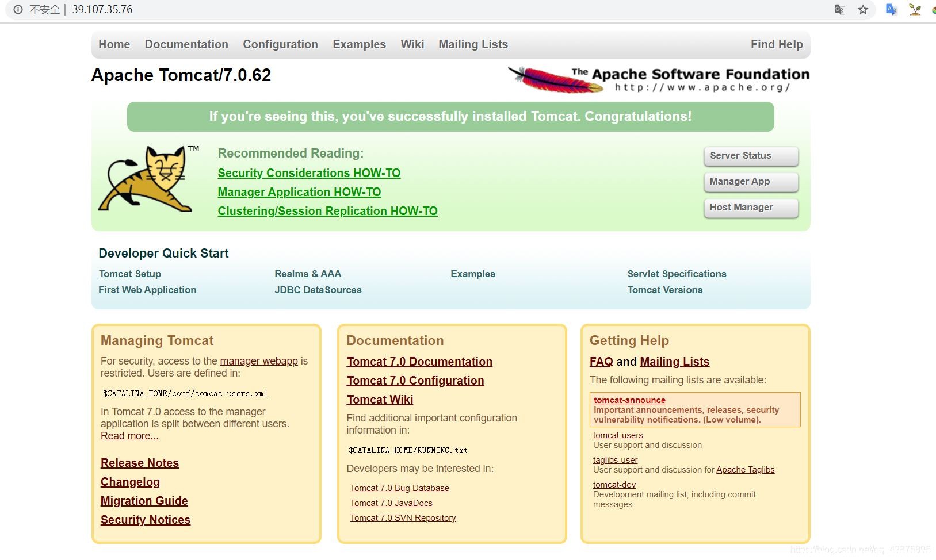936x560 pixels.
Task: Click the site info icon
Action: [x=18, y=10]
